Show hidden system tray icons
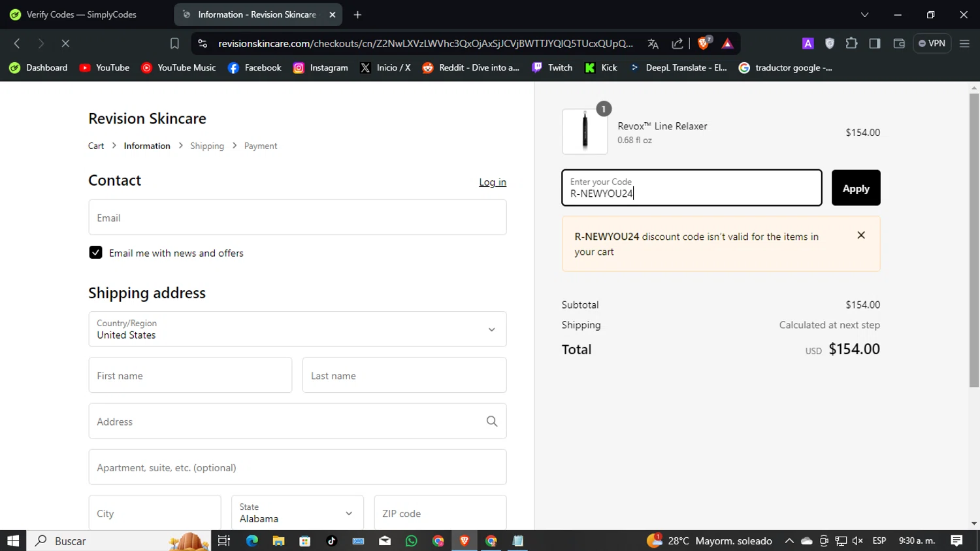 (x=789, y=541)
